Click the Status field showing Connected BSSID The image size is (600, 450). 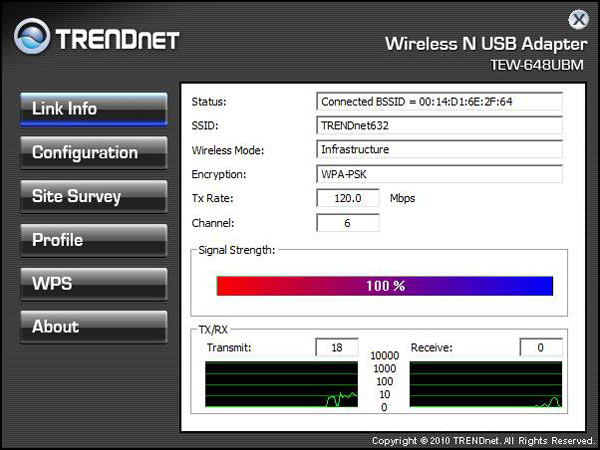click(439, 101)
